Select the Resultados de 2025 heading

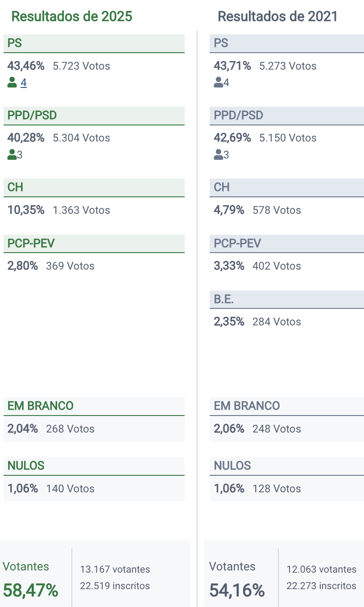coord(72,17)
